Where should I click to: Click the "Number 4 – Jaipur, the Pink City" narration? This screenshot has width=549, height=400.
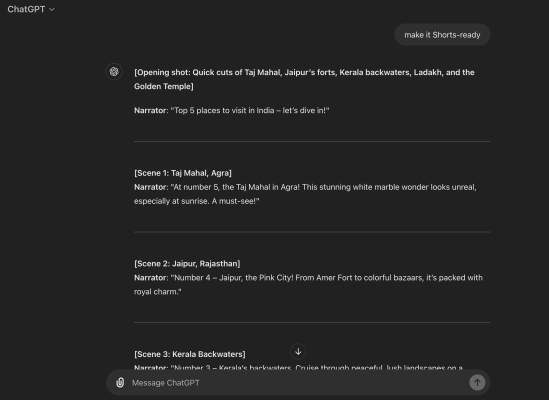308,285
